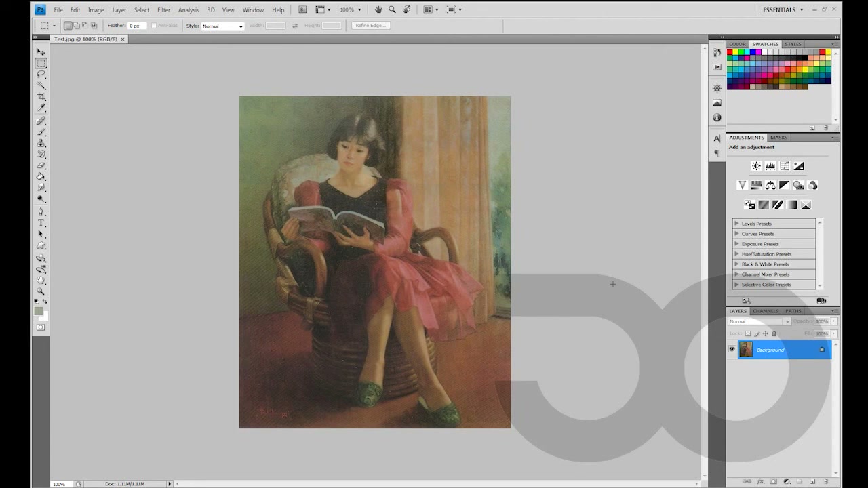The width and height of the screenshot is (868, 488).
Task: Expand the Curves Presets list
Action: pyautogui.click(x=736, y=234)
